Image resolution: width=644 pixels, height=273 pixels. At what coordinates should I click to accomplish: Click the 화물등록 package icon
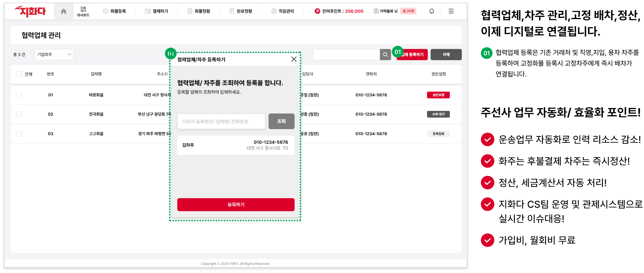pyautogui.click(x=106, y=11)
